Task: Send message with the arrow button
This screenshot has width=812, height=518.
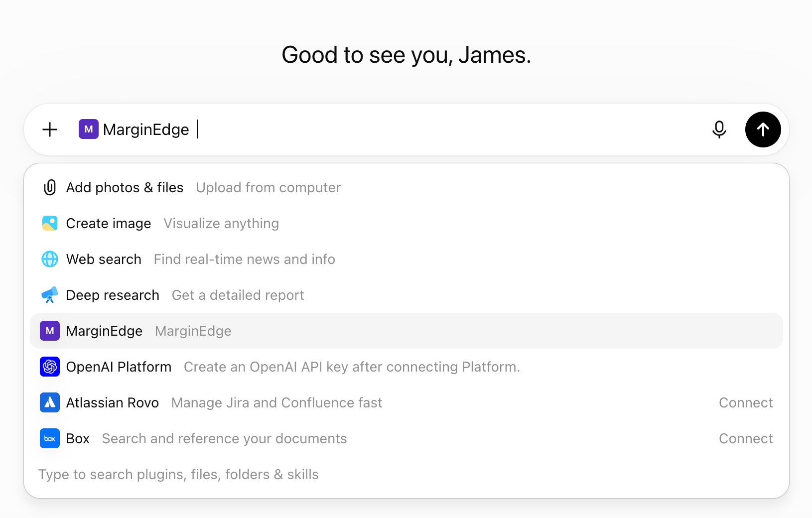Action: point(763,129)
